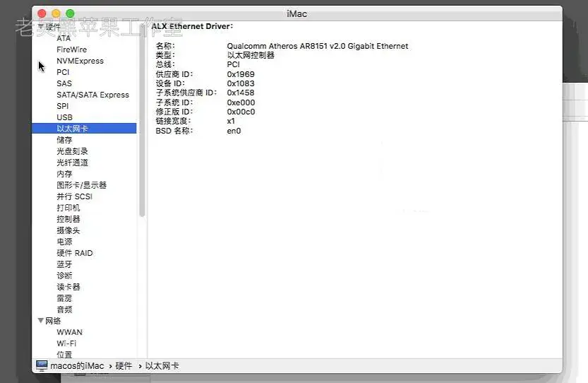Select 摄像头 camera entry
This screenshot has width=588, height=383.
click(x=68, y=230)
